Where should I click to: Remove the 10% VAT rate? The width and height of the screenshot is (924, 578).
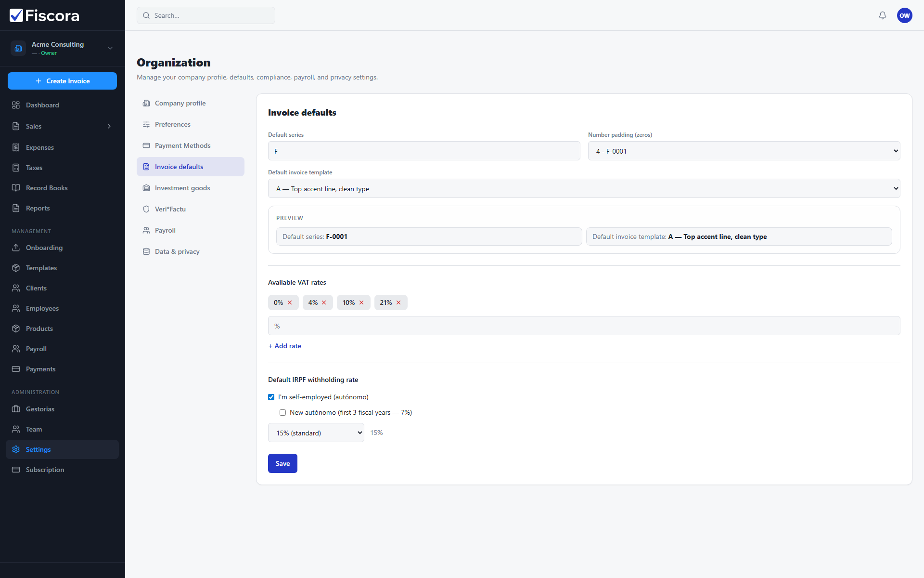[x=361, y=302]
